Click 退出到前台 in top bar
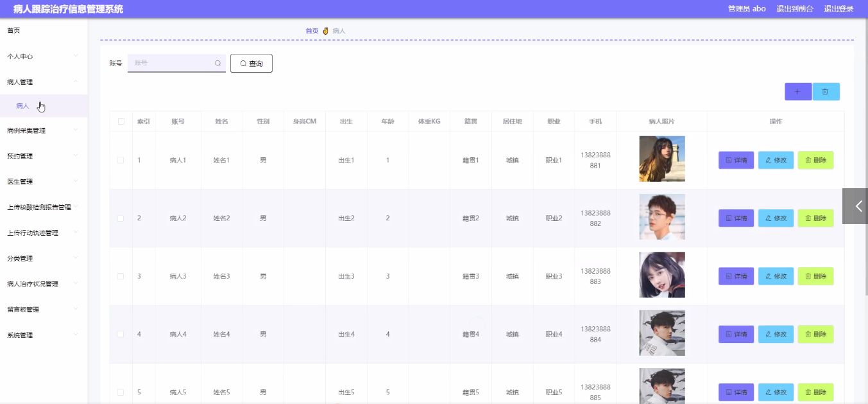The width and height of the screenshot is (868, 404). click(795, 9)
